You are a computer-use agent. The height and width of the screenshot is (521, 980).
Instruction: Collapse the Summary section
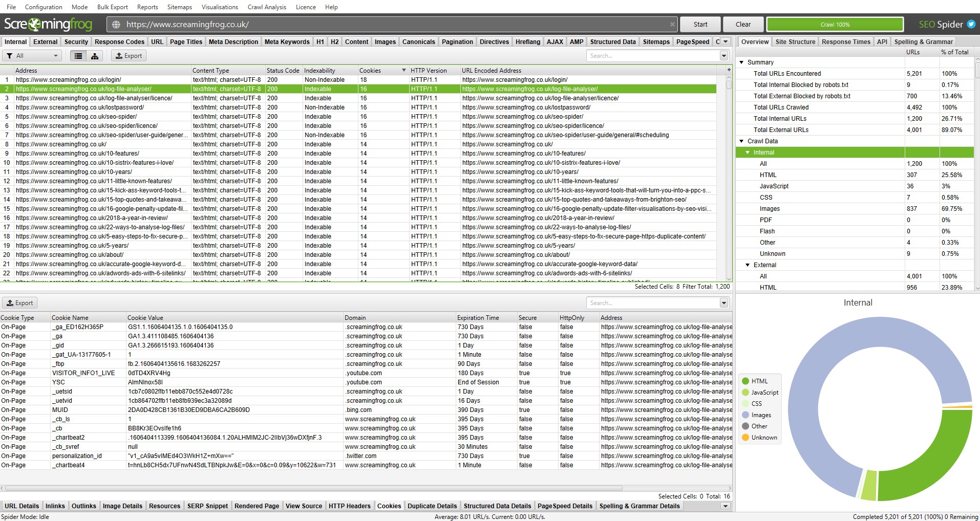[x=741, y=62]
